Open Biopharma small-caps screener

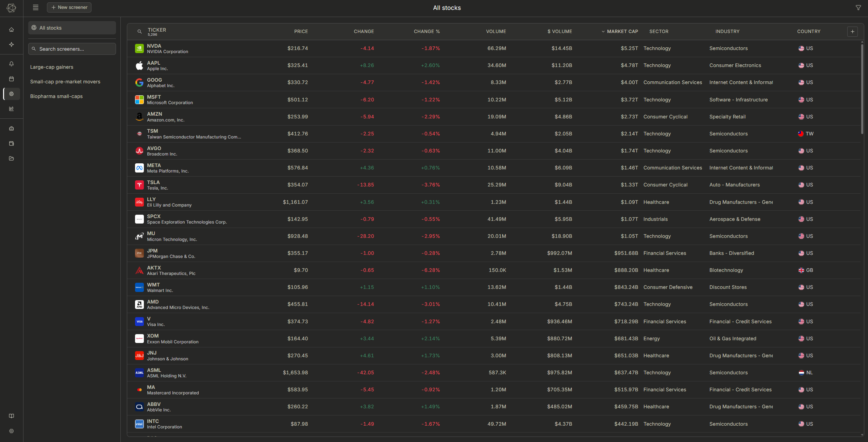(56, 96)
